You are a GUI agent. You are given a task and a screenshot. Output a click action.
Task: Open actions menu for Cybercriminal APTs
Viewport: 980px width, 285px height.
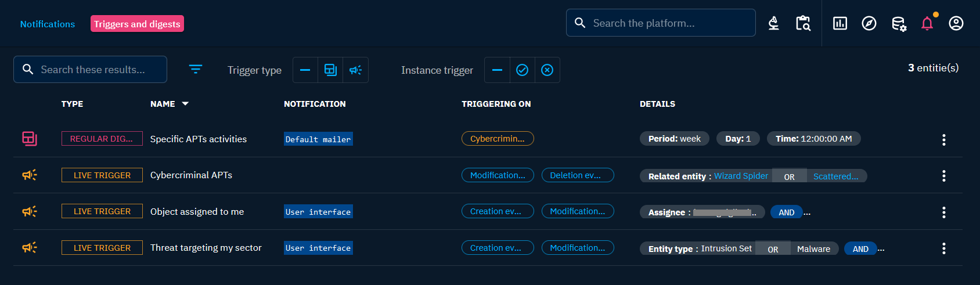click(943, 175)
